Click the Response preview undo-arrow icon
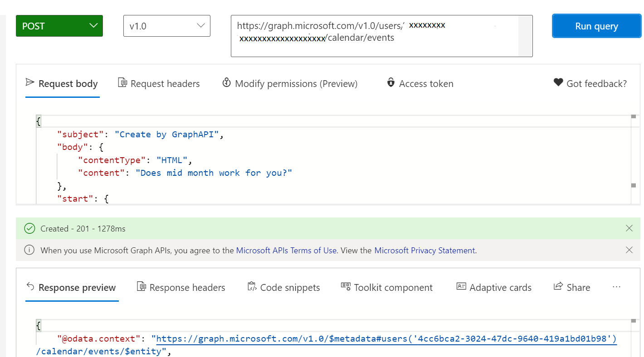The width and height of the screenshot is (644, 357). [30, 287]
